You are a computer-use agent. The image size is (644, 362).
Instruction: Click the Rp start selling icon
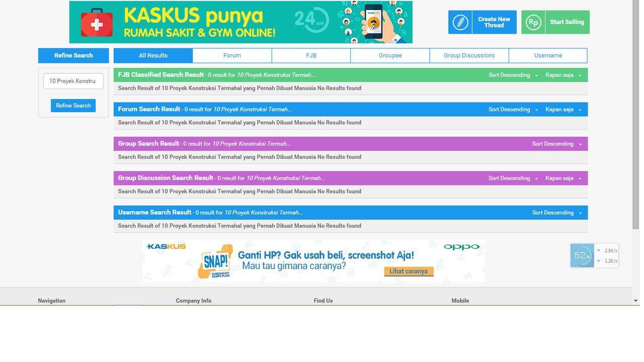click(533, 22)
